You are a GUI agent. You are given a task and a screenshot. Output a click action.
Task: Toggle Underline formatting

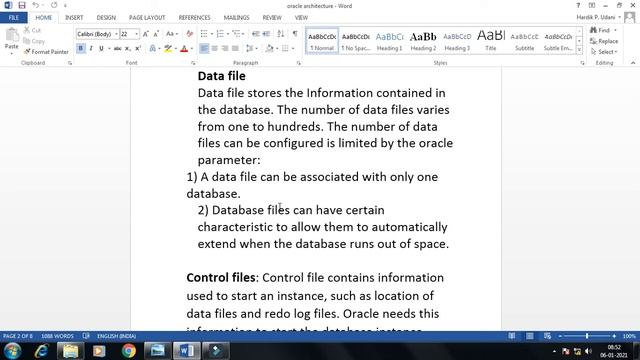[x=101, y=49]
